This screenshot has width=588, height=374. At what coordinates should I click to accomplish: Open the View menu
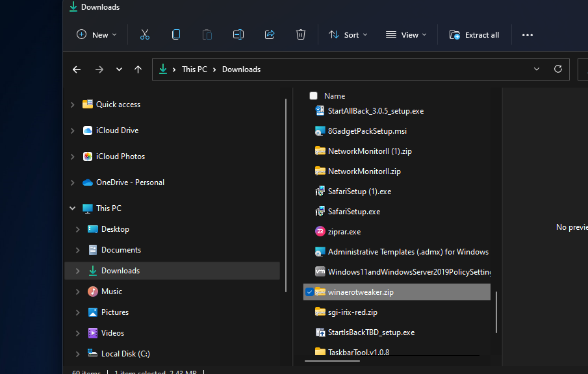406,35
